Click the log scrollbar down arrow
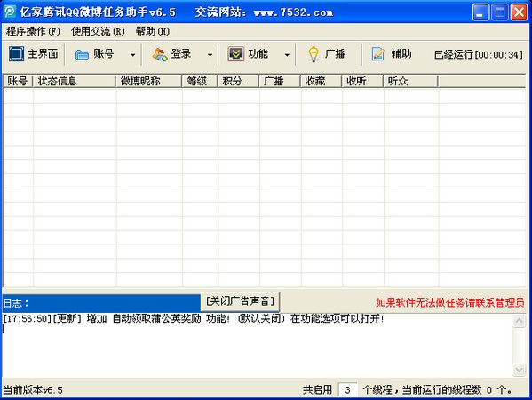The height and width of the screenshot is (400, 532). point(519,370)
